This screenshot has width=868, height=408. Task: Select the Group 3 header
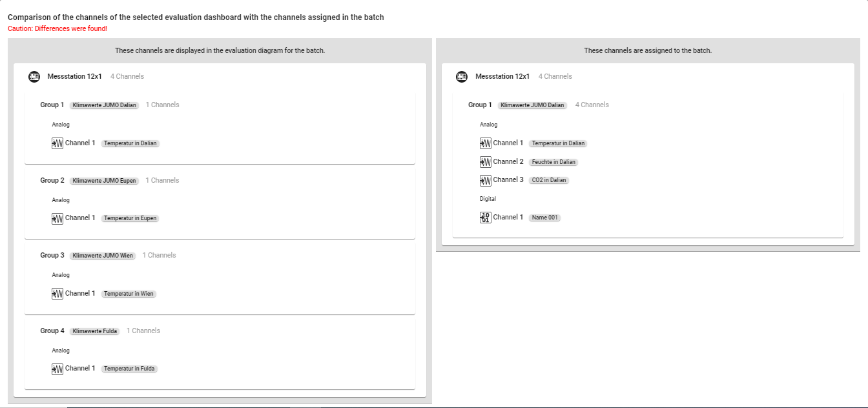[x=52, y=255]
